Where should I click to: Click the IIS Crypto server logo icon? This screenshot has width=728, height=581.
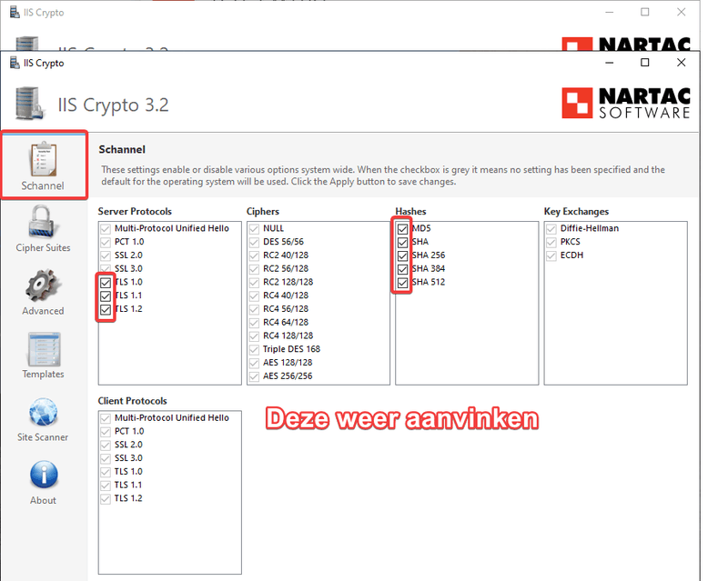point(30,104)
